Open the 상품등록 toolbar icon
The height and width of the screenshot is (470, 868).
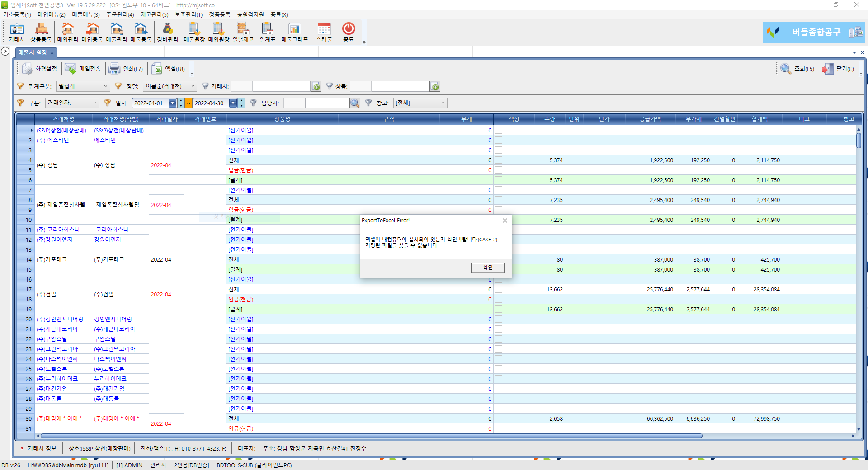coord(41,33)
